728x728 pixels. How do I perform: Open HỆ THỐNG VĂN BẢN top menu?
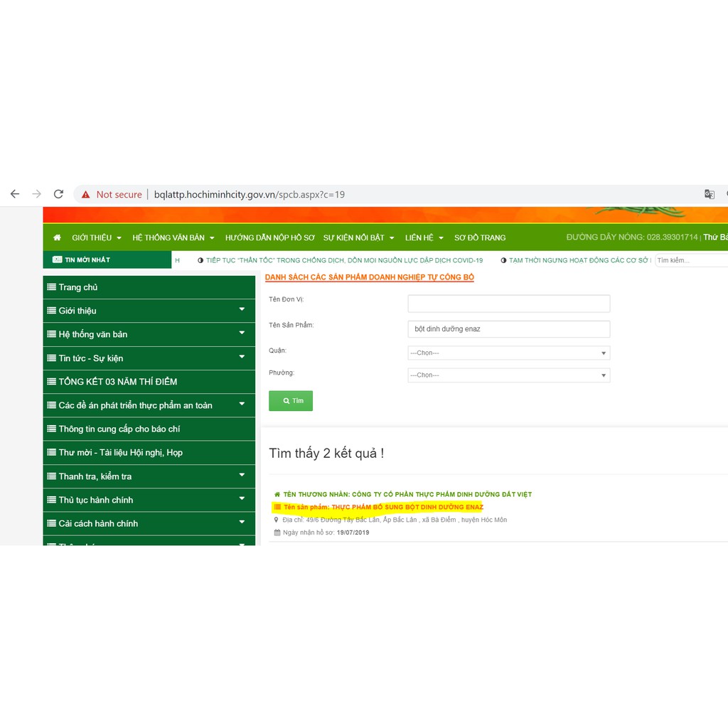(173, 237)
